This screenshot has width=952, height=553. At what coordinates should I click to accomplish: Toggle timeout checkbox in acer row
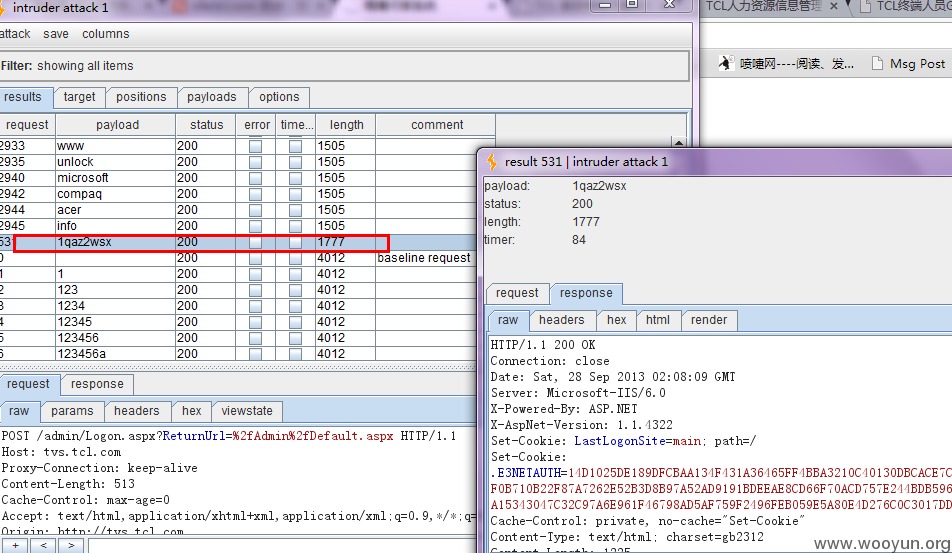click(295, 210)
